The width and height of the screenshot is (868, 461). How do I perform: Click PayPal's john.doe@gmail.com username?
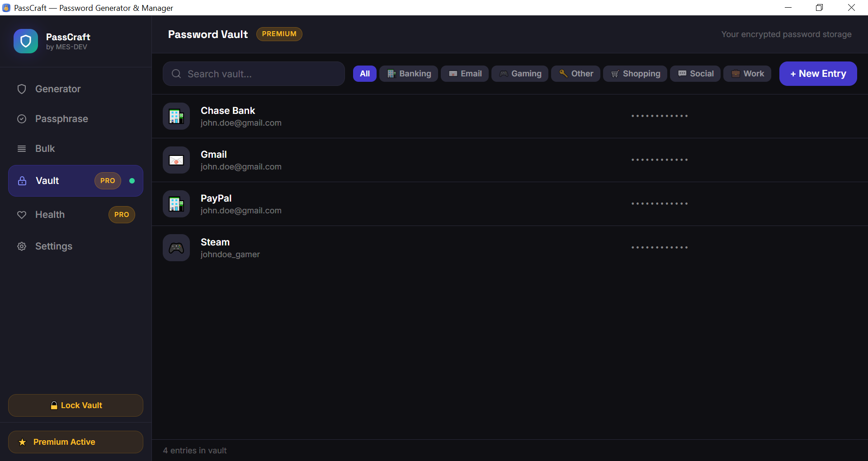point(241,211)
